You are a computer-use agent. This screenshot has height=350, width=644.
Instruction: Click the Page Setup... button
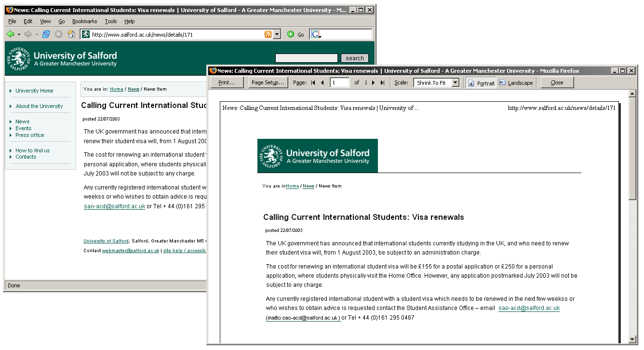(268, 82)
